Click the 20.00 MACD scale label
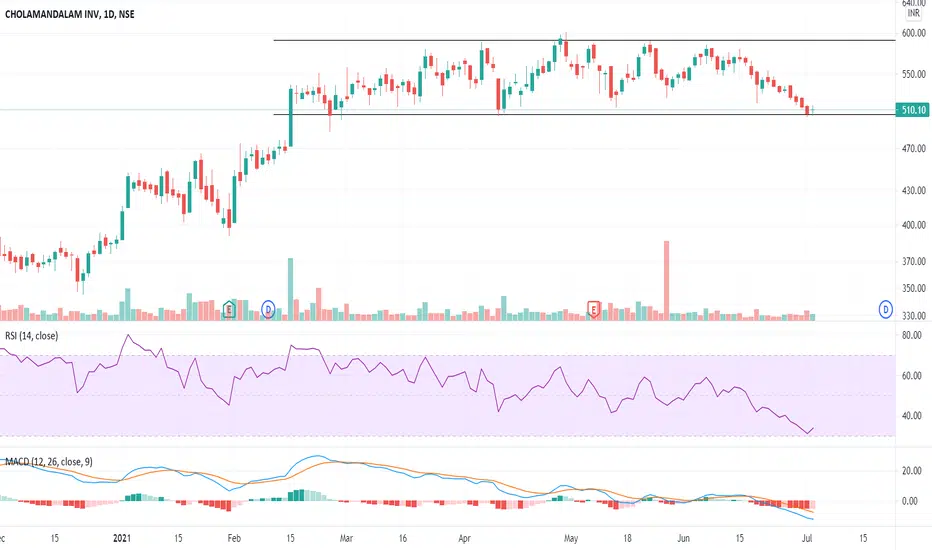The height and width of the screenshot is (550, 932). [x=912, y=471]
